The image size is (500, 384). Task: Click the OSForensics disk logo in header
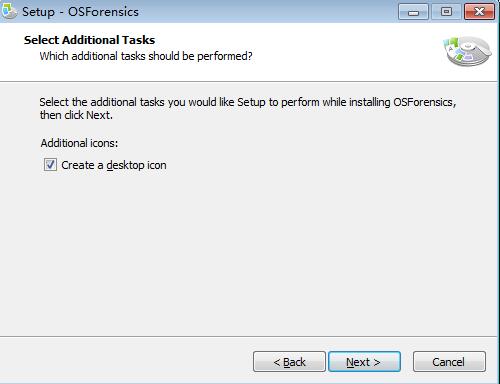coord(468,51)
